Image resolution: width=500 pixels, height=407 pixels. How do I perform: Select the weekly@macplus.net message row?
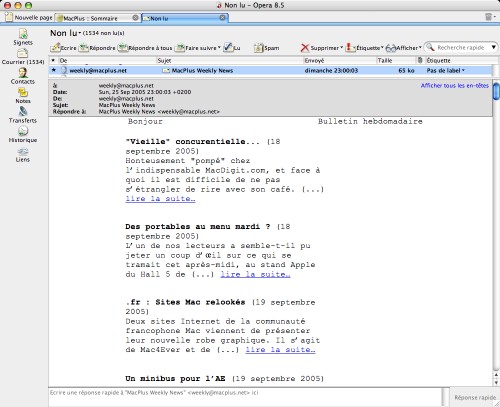271,70
